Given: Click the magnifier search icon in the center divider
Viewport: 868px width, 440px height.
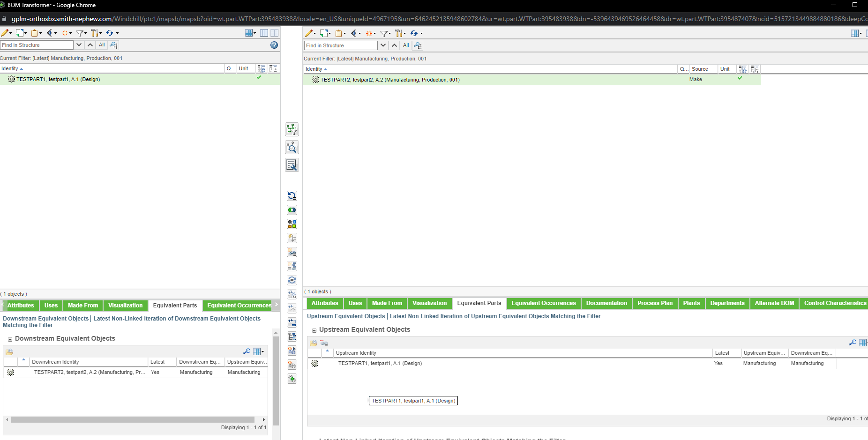Looking at the screenshot, I should click(292, 147).
